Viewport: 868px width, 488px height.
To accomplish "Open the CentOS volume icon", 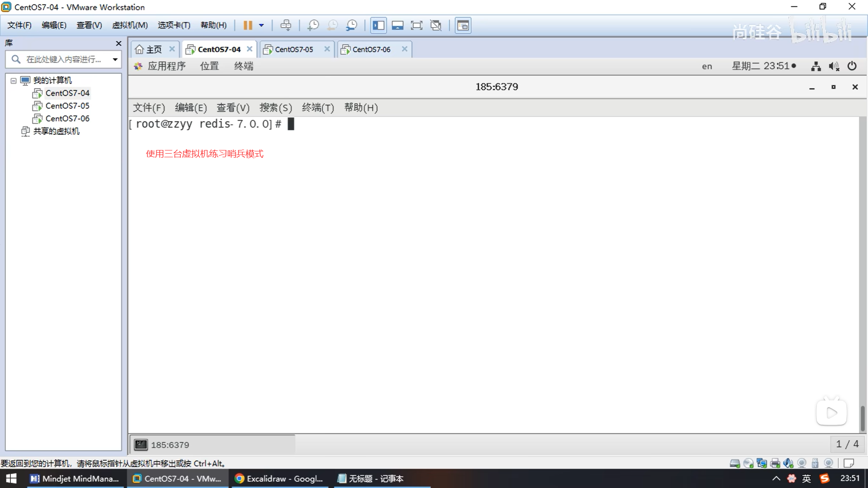I will [x=834, y=66].
